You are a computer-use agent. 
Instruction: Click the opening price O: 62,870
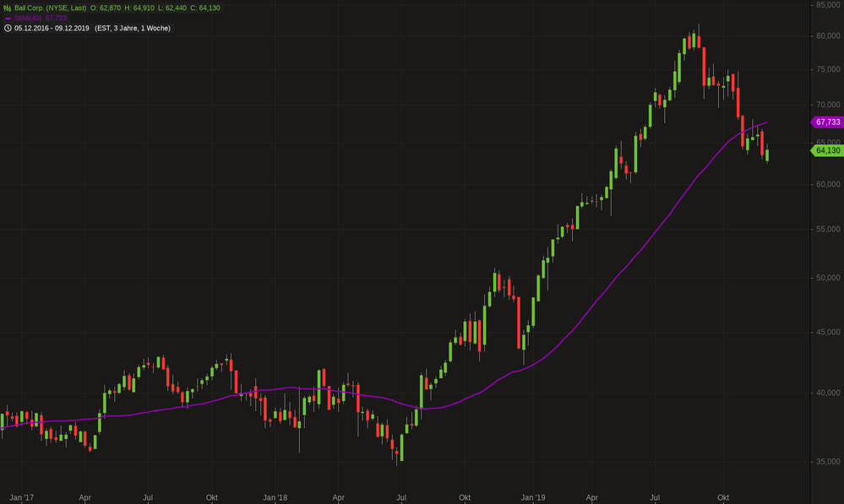(x=106, y=8)
